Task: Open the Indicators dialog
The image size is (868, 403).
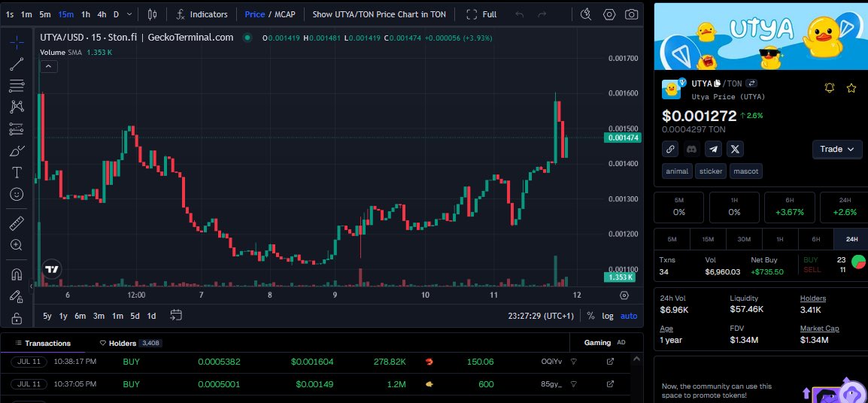Action: [202, 14]
